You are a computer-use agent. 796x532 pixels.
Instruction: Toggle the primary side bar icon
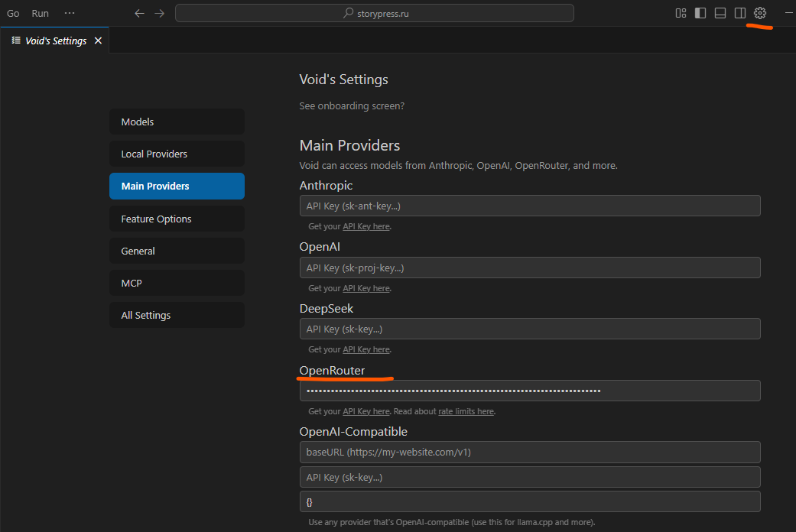pos(700,13)
